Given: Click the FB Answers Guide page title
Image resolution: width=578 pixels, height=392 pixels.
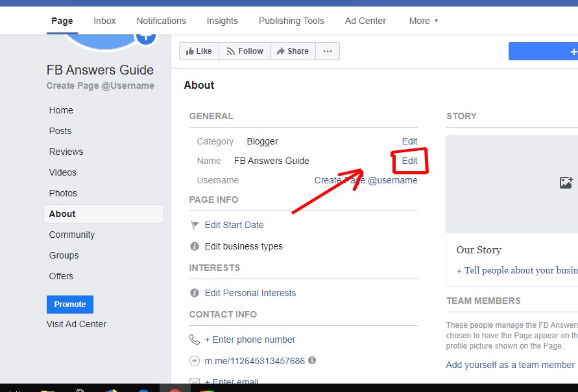Looking at the screenshot, I should (100, 70).
